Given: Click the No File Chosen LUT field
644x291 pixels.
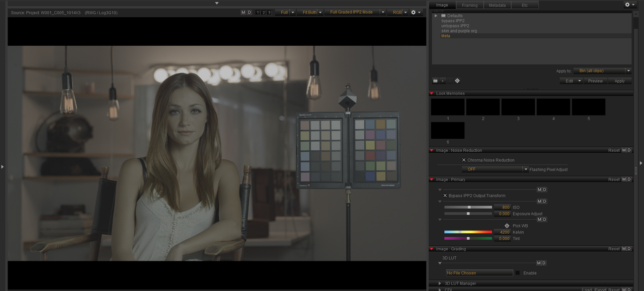Looking at the screenshot, I should click(479, 273).
